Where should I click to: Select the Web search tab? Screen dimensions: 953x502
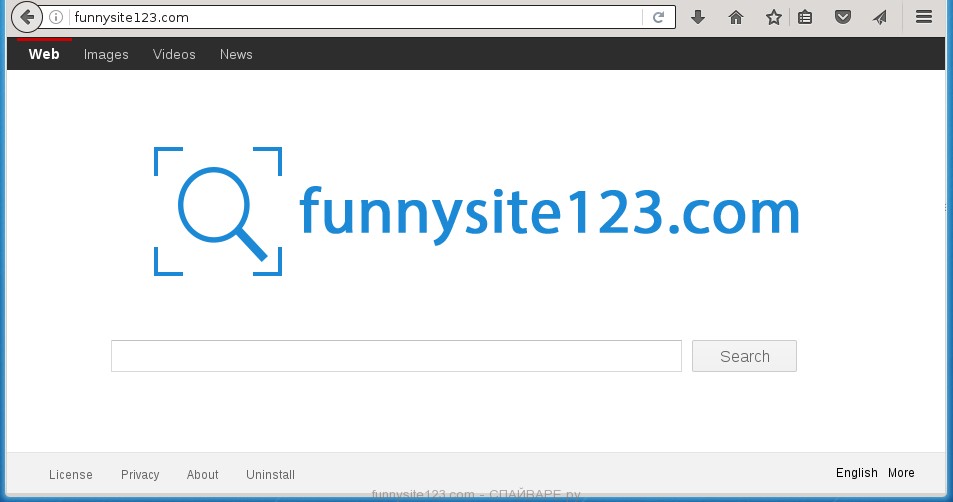pyautogui.click(x=44, y=54)
